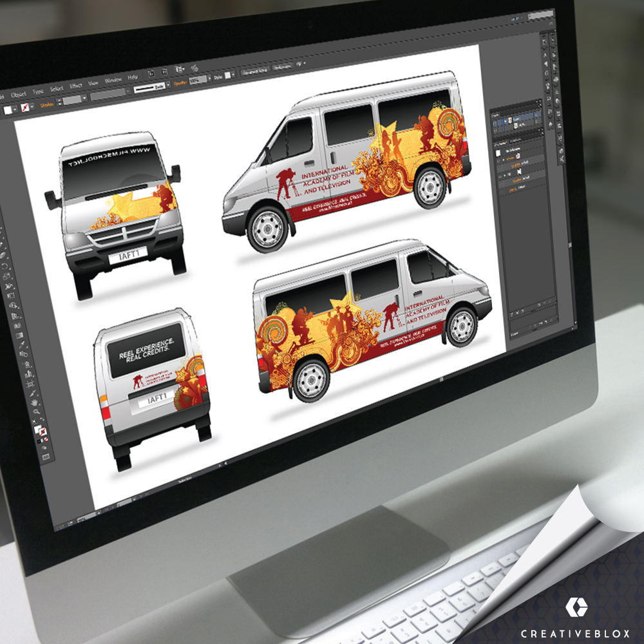This screenshot has height=644, width=644.
Task: Click the stroke swatch with red slash
Action: tap(25, 108)
